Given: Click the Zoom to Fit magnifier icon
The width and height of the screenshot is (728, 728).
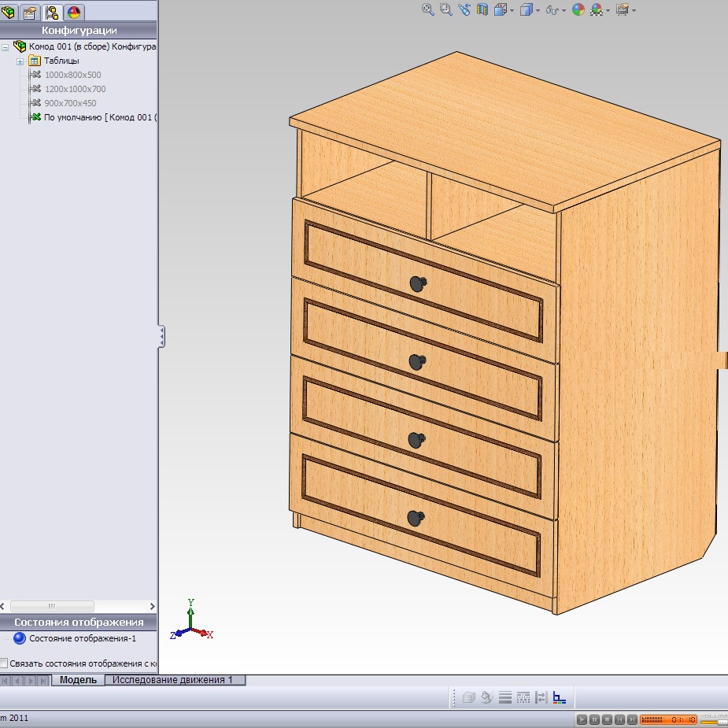Looking at the screenshot, I should pos(428,9).
